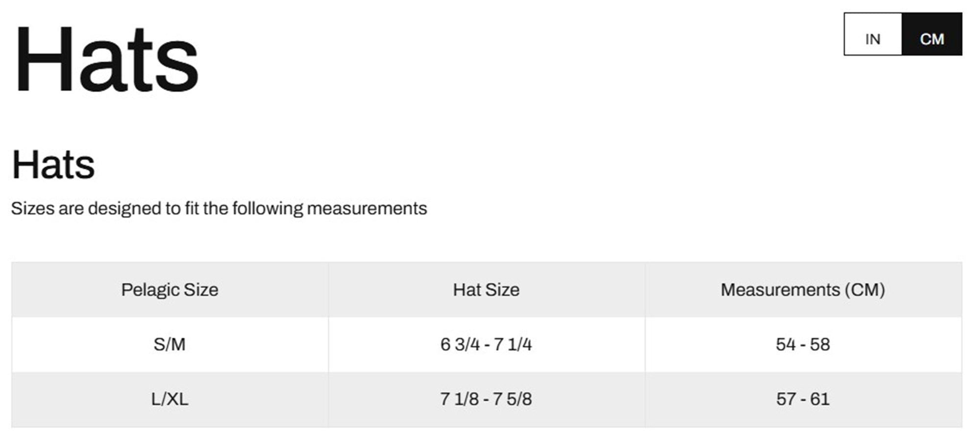Viewport: 980px width, 439px height.
Task: Click the word 'Sizes' starting the description
Action: (32, 209)
